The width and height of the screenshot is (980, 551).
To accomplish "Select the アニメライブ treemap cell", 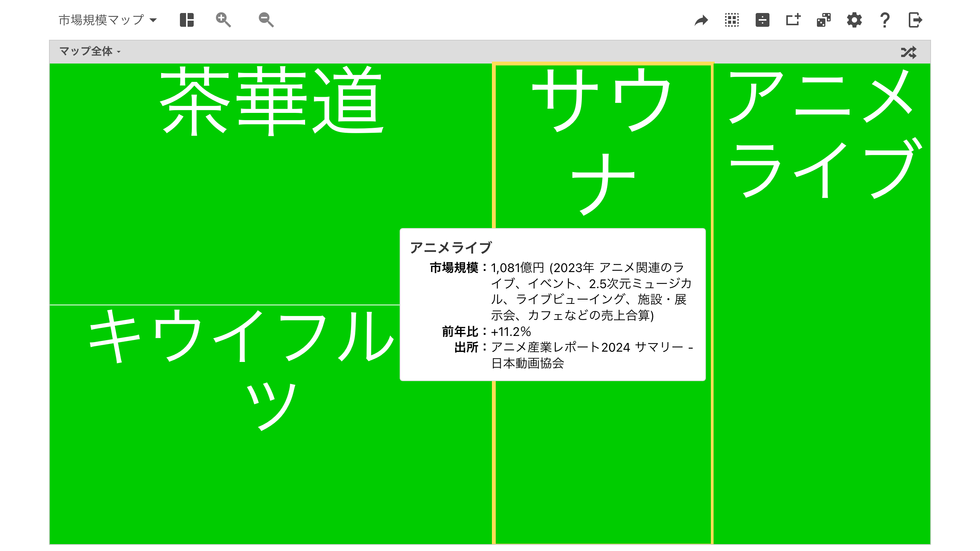I will (x=822, y=303).
